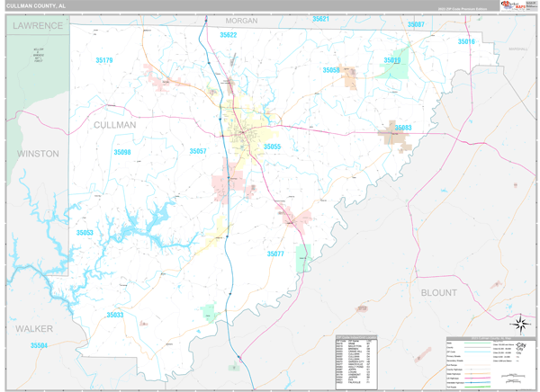Click the Walker county label
Image resolution: width=540 pixels, height=392 pixels.
(x=32, y=329)
